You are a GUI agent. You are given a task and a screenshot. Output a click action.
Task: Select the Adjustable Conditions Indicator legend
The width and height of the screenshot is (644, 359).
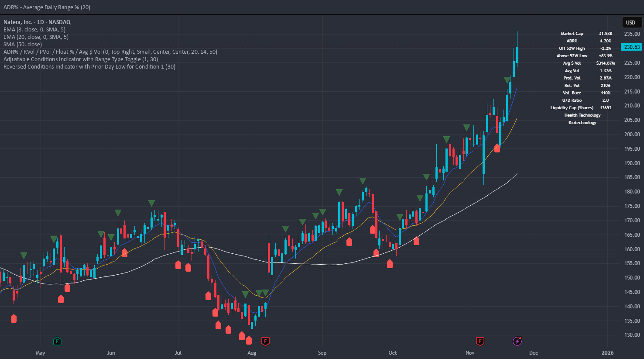tap(81, 59)
